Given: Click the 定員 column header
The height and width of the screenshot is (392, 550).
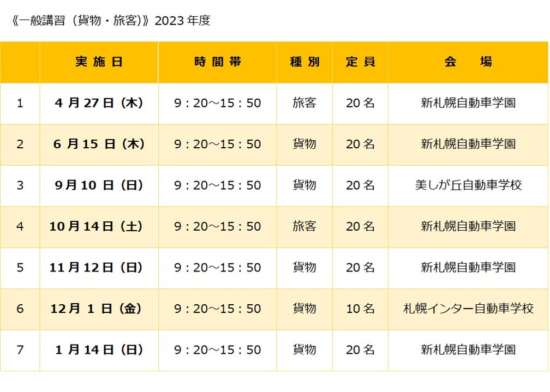Looking at the screenshot, I should pos(360,62).
